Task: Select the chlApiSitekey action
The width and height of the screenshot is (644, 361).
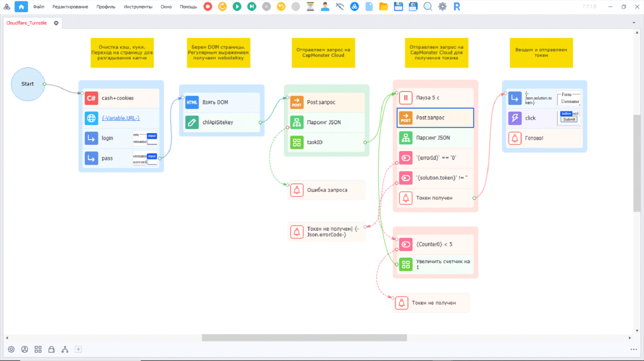Action: coord(222,122)
